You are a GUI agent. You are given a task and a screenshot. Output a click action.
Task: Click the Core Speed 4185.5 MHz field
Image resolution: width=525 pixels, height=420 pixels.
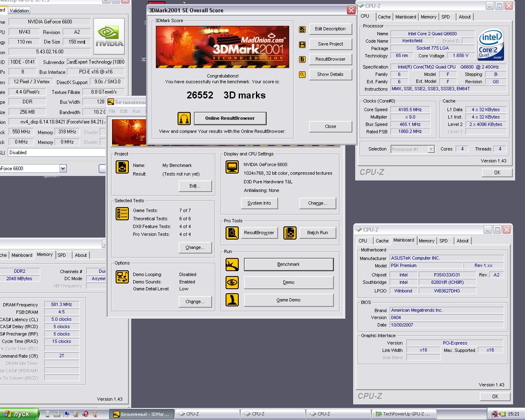410,110
